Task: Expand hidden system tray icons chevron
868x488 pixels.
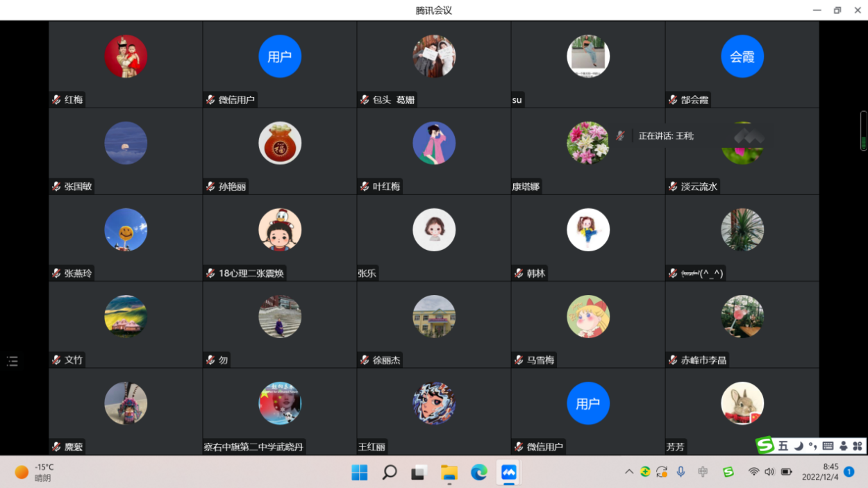Action: click(629, 472)
